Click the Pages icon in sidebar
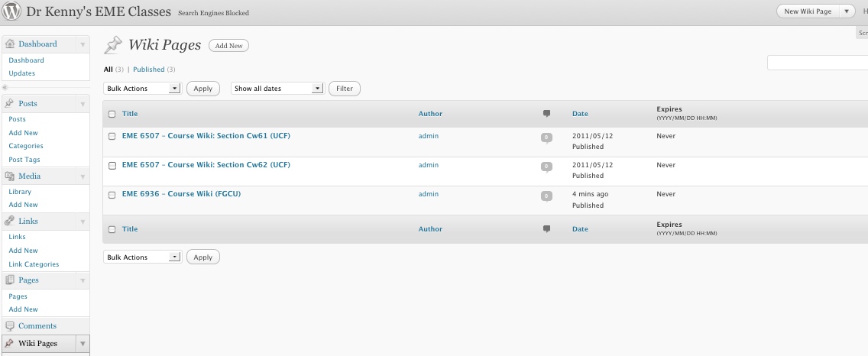This screenshot has height=356, width=868. pos(10,280)
